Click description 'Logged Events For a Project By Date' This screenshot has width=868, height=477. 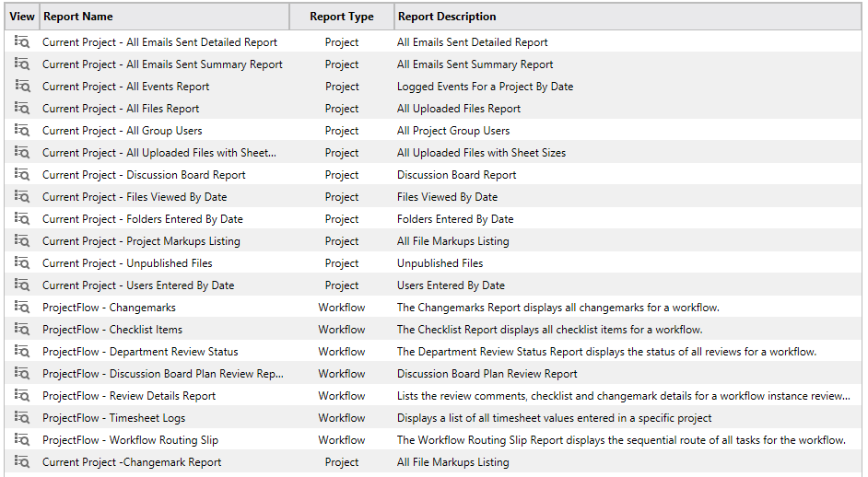[x=485, y=87]
